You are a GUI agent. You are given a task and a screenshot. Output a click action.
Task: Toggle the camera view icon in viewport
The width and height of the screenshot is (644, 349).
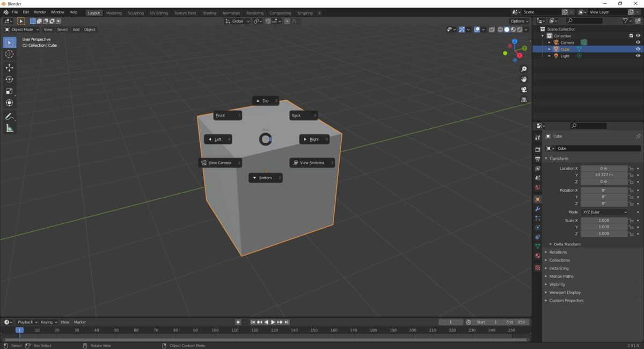click(524, 90)
